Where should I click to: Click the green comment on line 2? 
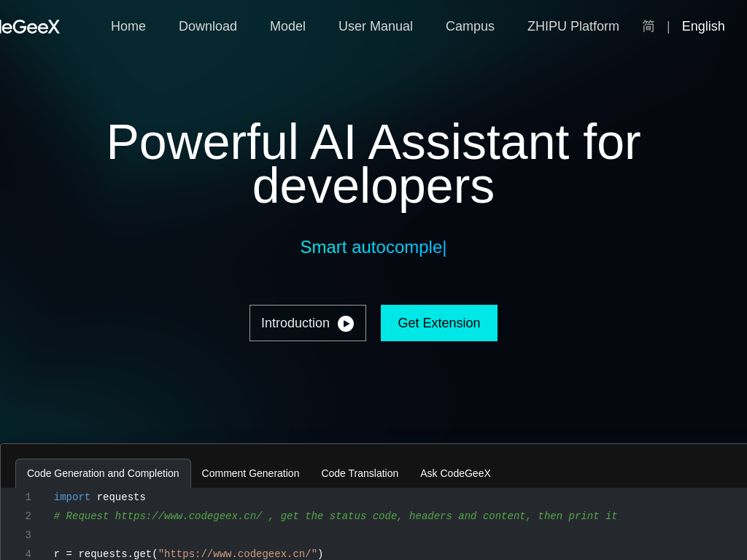pyautogui.click(x=336, y=516)
